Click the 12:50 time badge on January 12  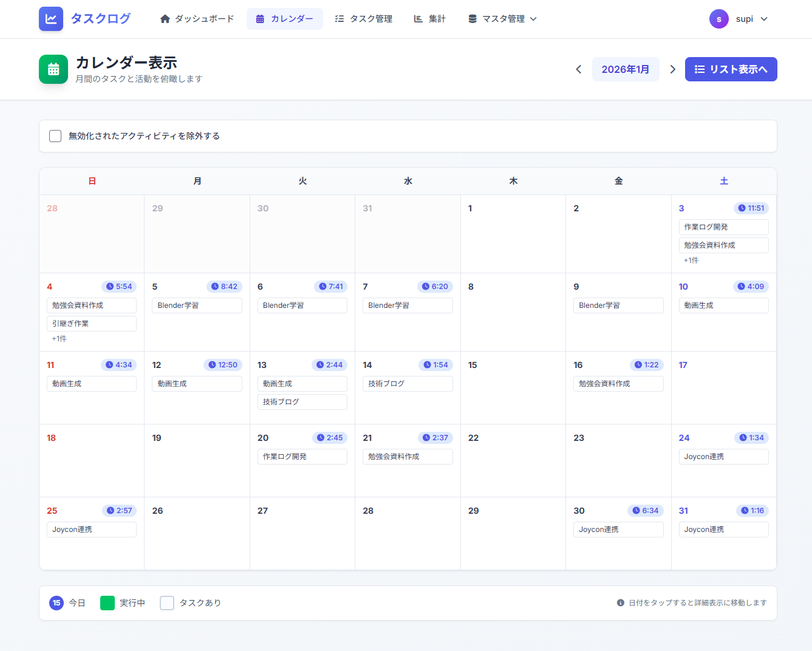pos(222,365)
